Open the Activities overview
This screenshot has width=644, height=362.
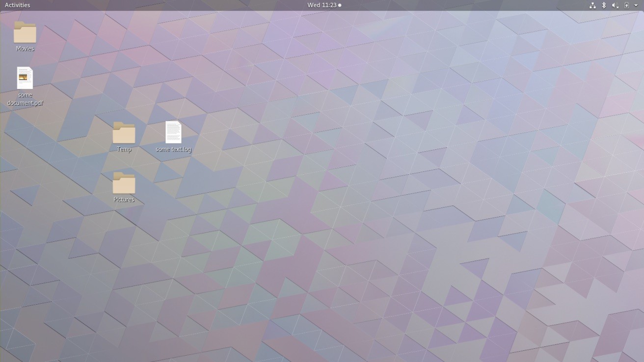point(17,5)
